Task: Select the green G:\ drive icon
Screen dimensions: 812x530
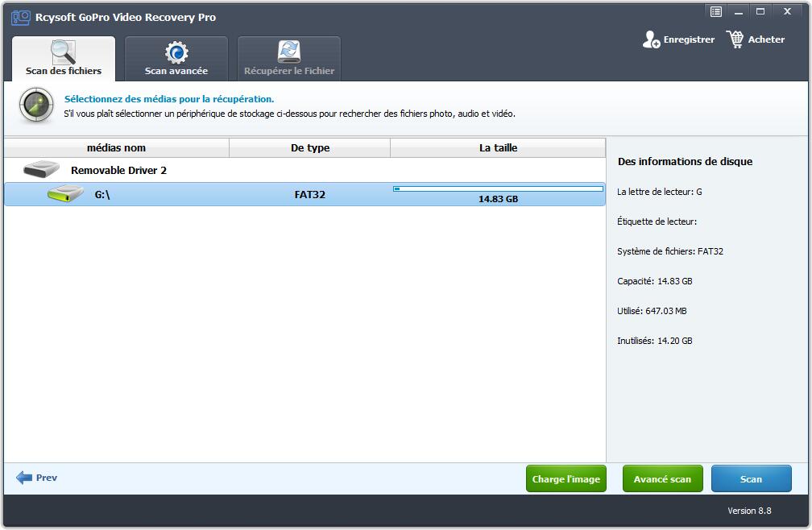Action: [x=65, y=194]
